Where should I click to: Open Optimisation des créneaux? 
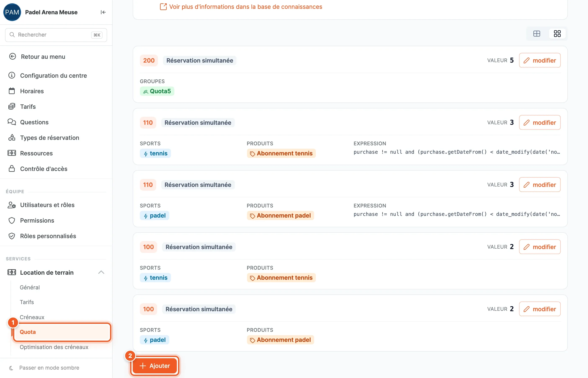coord(54,347)
